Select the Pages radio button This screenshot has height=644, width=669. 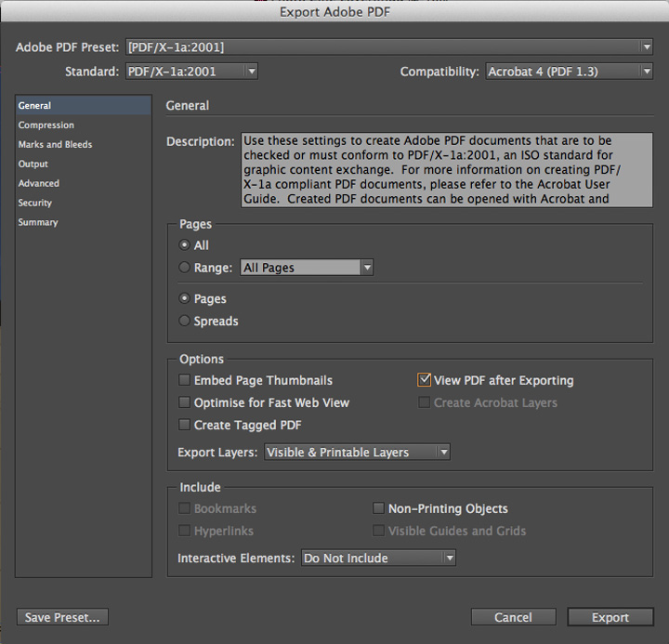click(184, 298)
